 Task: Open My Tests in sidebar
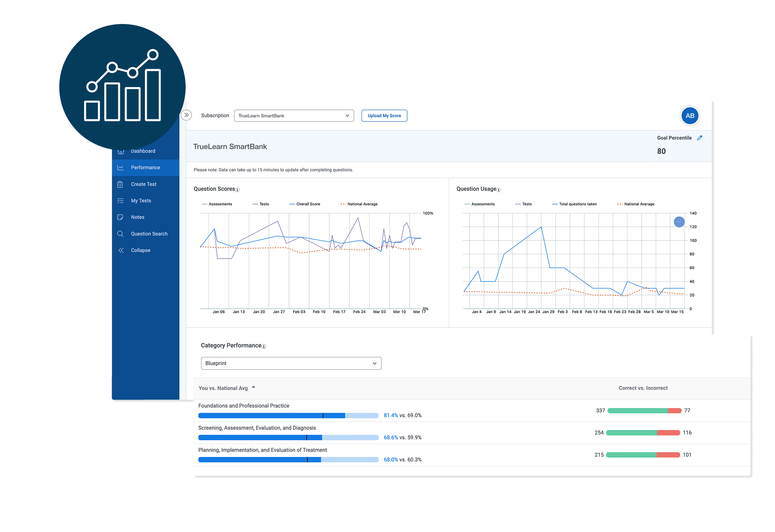141,201
